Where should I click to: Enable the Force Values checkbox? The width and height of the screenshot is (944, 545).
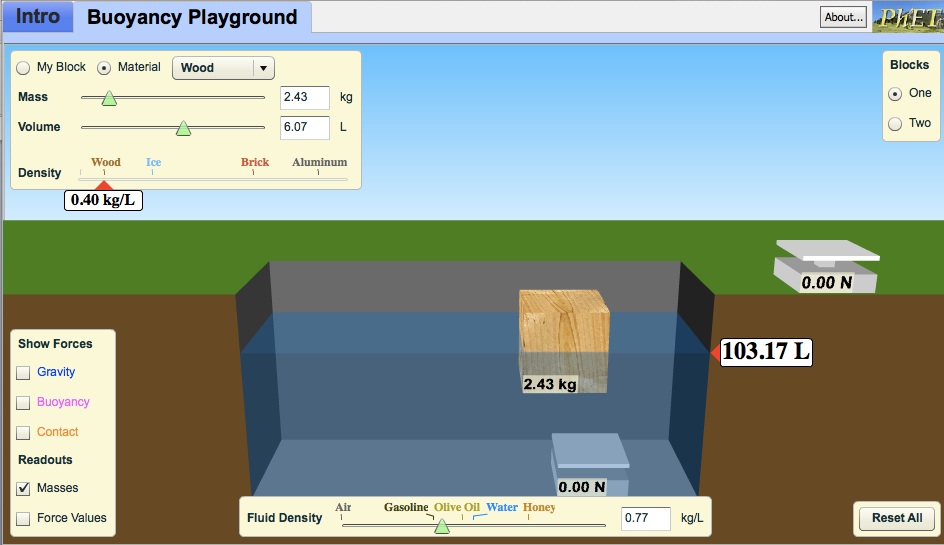[x=23, y=519]
